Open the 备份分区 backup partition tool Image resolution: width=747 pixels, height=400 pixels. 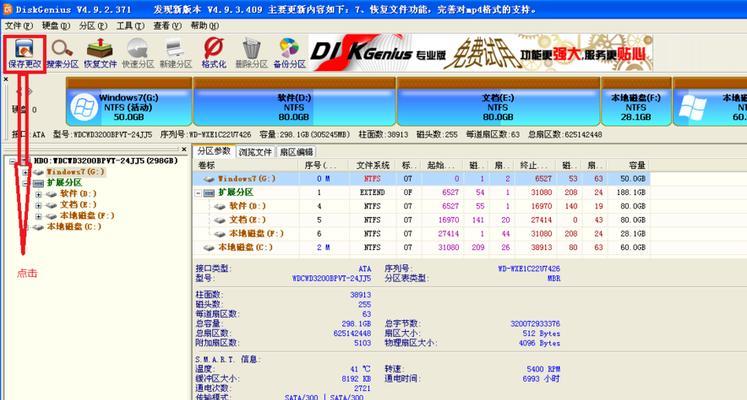click(289, 54)
